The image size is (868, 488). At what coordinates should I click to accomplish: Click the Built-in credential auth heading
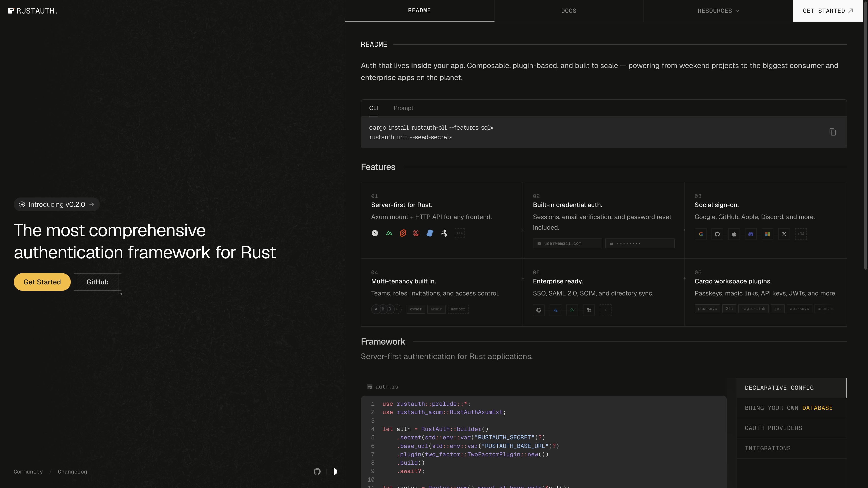pos(568,205)
